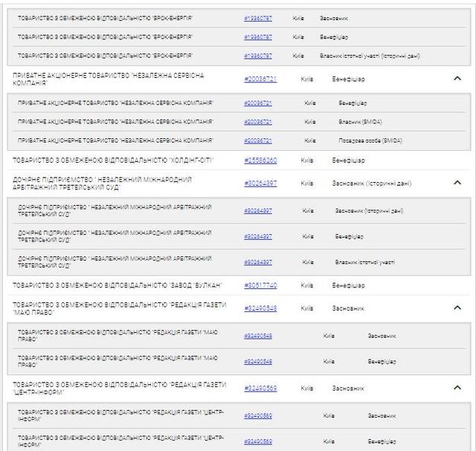Image resolution: width=476 pixels, height=451 pixels.
Task: Collapse the "Незалежна Сервісна Компанія" group chevron
Action: pyautogui.click(x=457, y=78)
